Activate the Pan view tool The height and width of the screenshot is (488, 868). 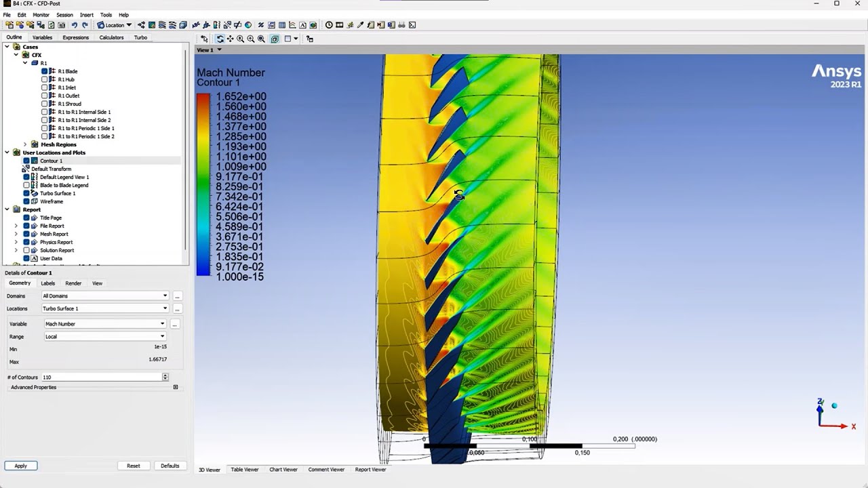[230, 39]
